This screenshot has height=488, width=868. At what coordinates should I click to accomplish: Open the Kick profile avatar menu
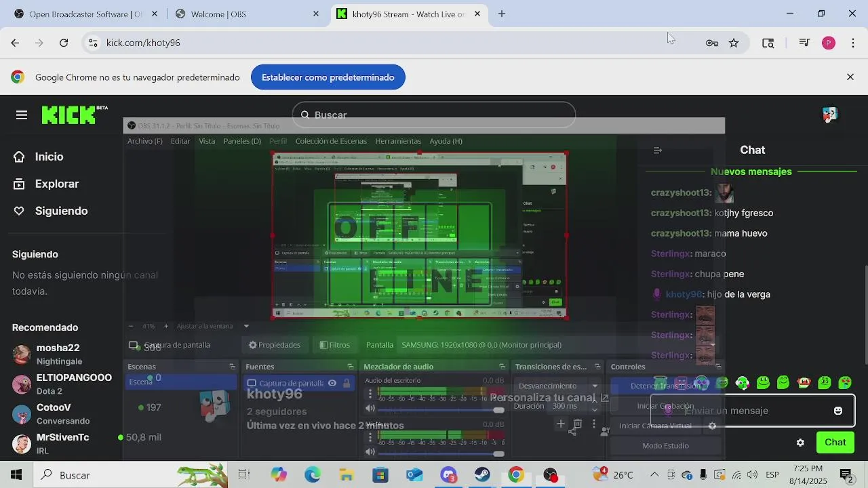(x=829, y=115)
